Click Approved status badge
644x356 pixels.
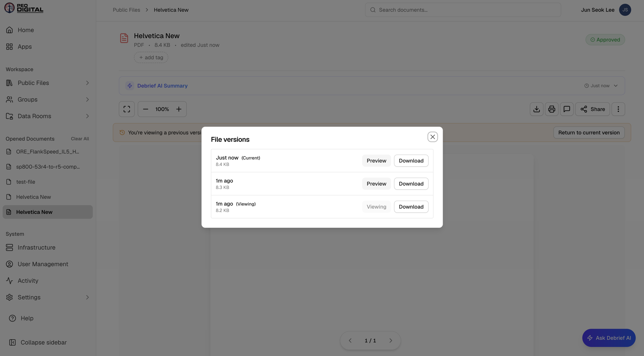[x=605, y=40]
